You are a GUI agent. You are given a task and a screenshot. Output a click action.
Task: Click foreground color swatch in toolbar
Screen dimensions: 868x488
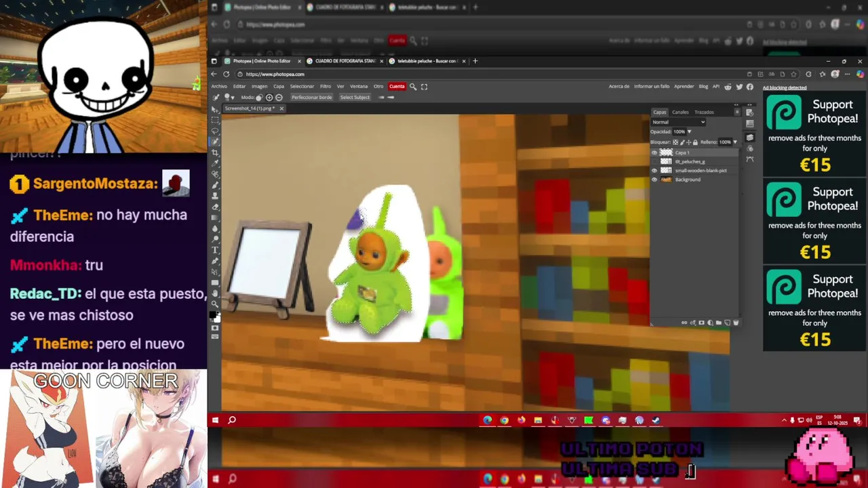[212, 314]
